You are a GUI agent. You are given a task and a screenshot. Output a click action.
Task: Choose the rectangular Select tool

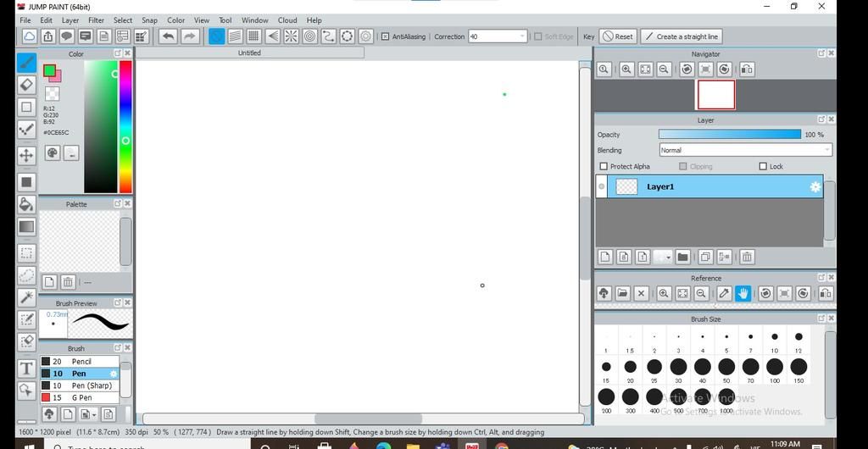click(26, 253)
